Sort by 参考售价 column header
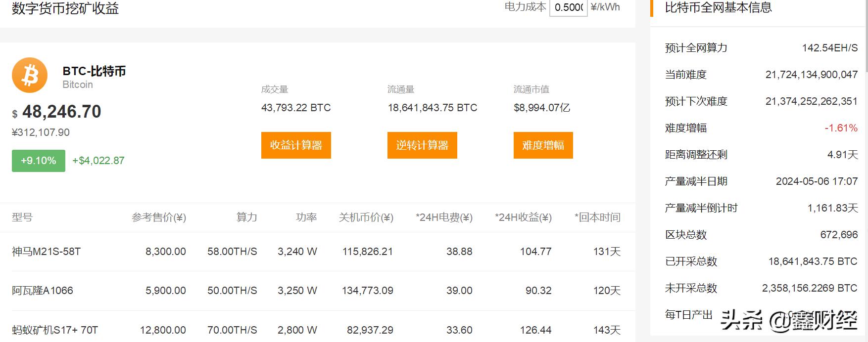 tap(159, 217)
